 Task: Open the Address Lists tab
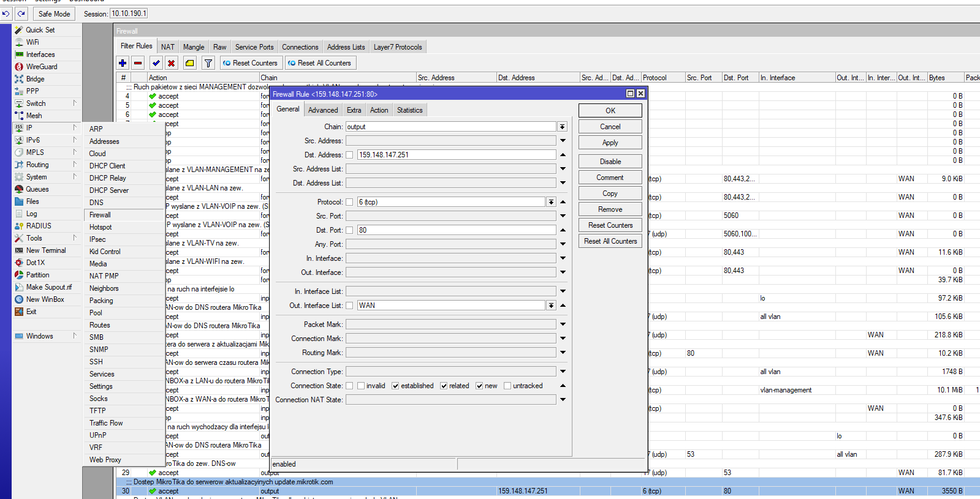[x=346, y=47]
